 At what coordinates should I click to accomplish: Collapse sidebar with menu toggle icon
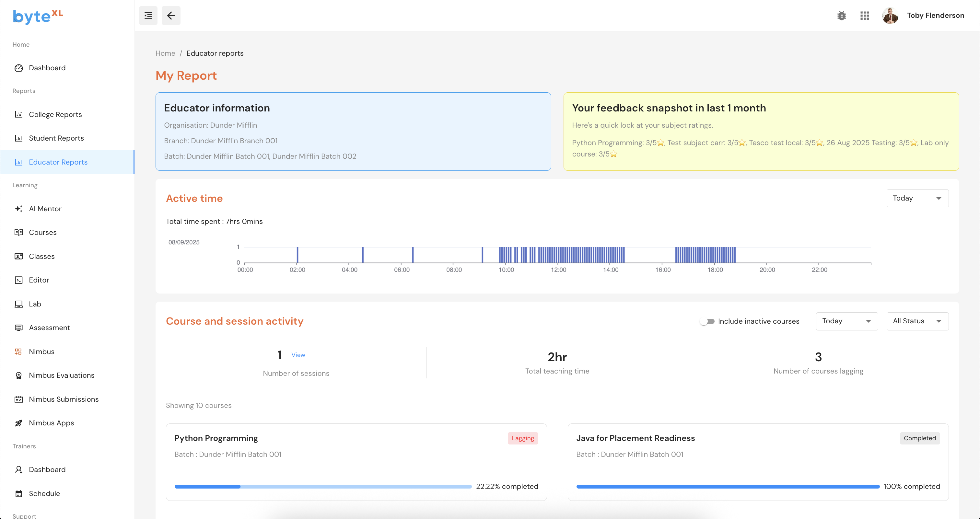pos(148,16)
